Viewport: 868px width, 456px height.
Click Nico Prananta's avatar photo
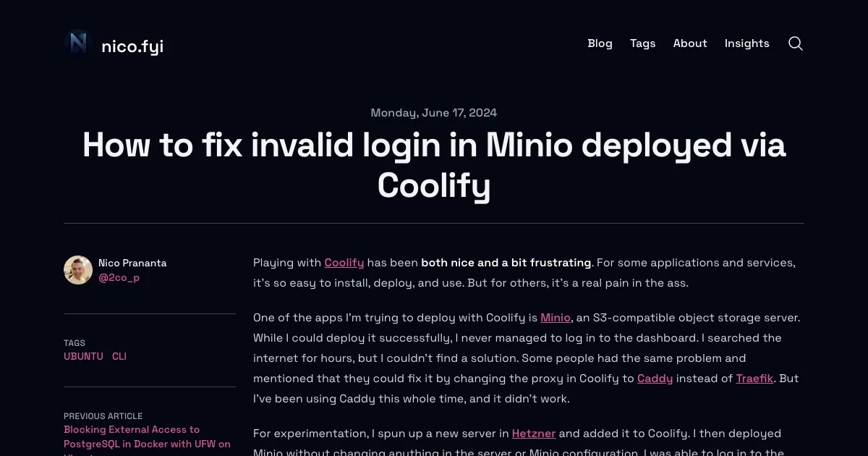coord(77,271)
